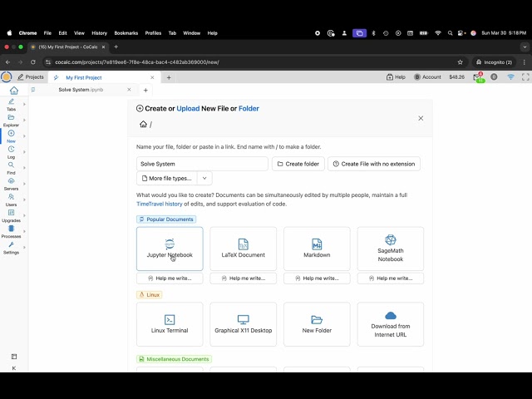Switch to the Solve System.ipynb tab
Viewport: 532px width, 399px height.
[x=81, y=90]
